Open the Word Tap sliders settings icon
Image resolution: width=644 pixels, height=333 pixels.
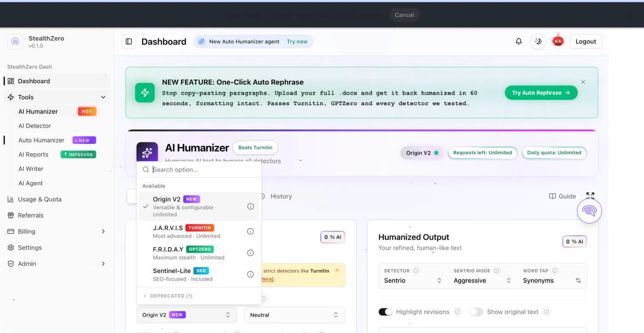(578, 280)
